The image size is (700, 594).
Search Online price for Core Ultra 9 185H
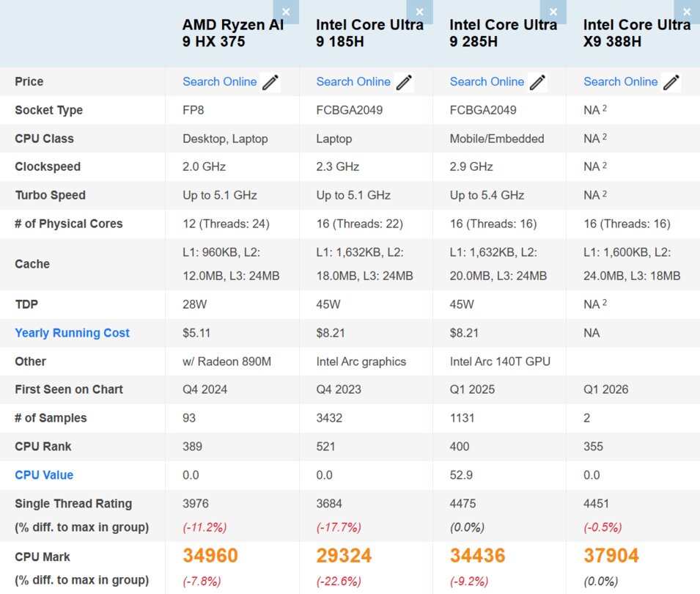353,82
